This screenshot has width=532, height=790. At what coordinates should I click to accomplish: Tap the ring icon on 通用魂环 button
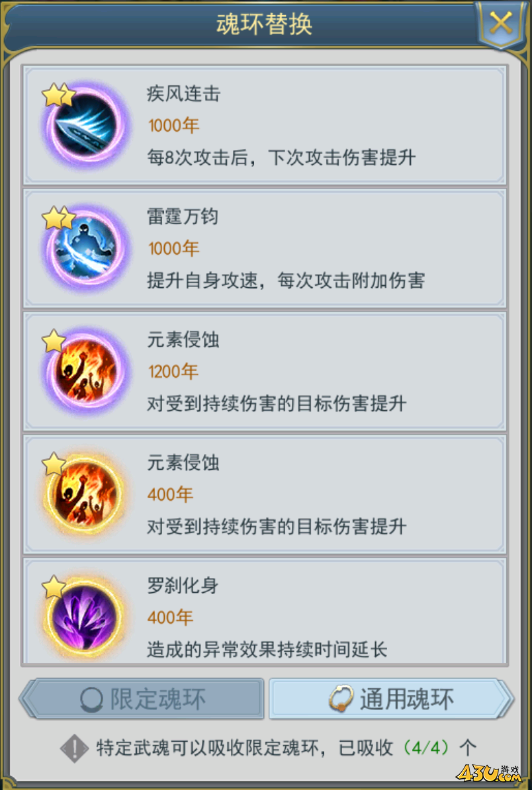coord(341,700)
